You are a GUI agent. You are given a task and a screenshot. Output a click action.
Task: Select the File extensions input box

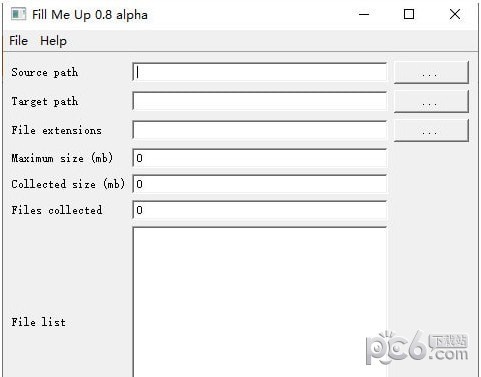260,130
